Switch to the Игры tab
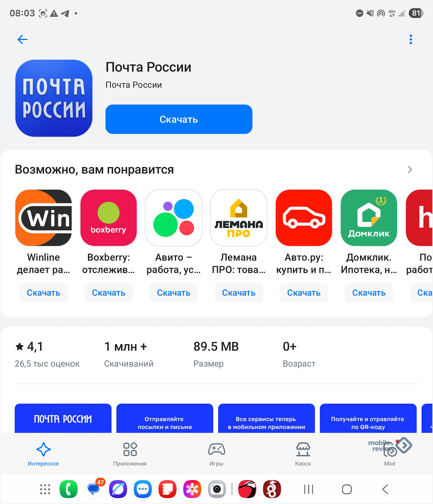Viewport: 433px width, 504px height. point(216,454)
